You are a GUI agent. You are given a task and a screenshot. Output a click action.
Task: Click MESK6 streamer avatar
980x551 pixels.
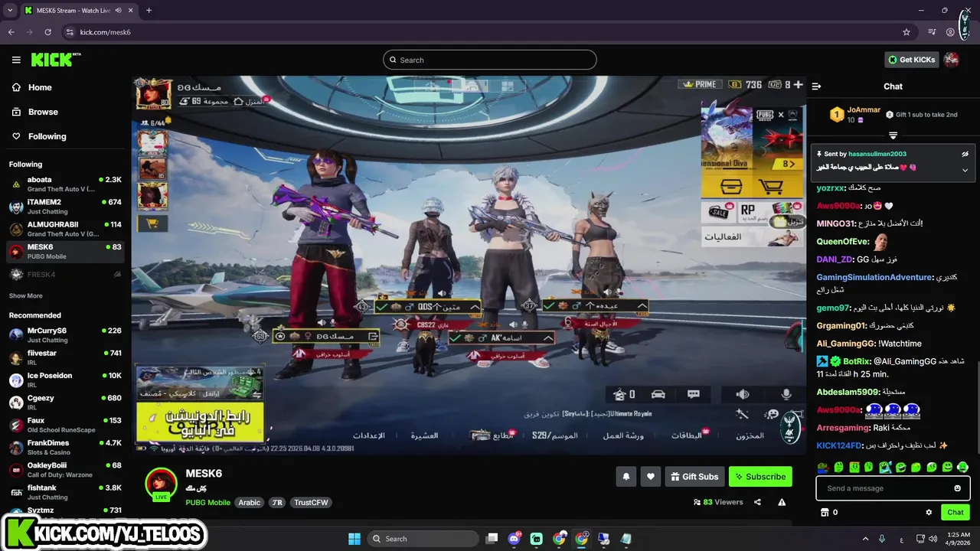tap(161, 484)
